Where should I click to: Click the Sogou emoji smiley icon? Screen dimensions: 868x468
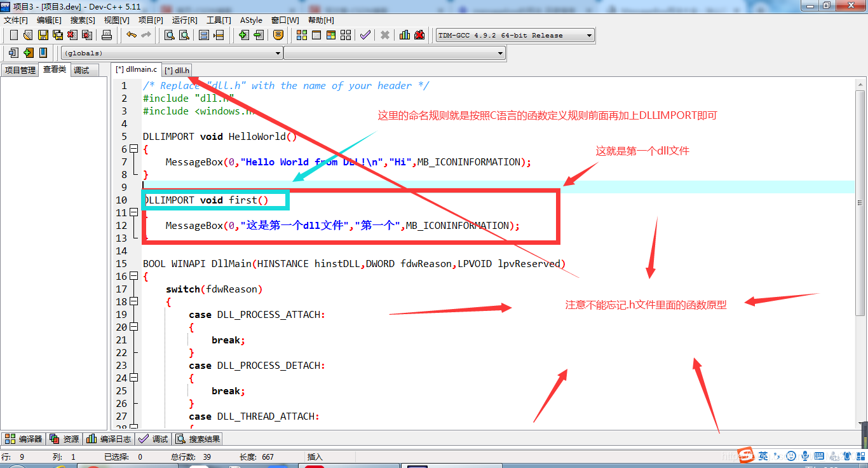coord(790,456)
